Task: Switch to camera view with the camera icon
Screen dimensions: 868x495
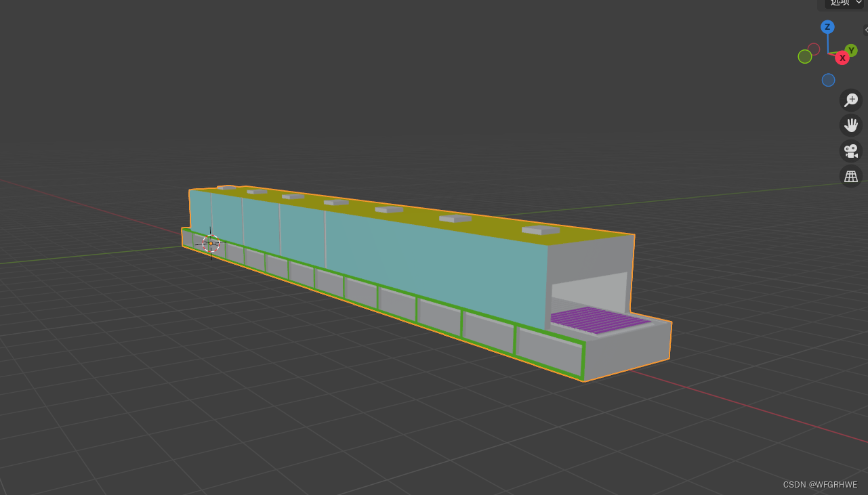Action: point(850,151)
